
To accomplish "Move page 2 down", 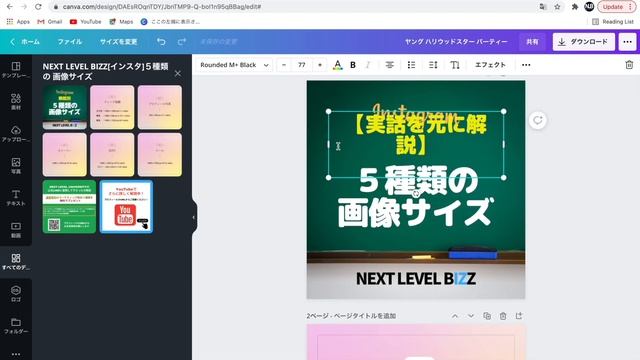I will 471,316.
